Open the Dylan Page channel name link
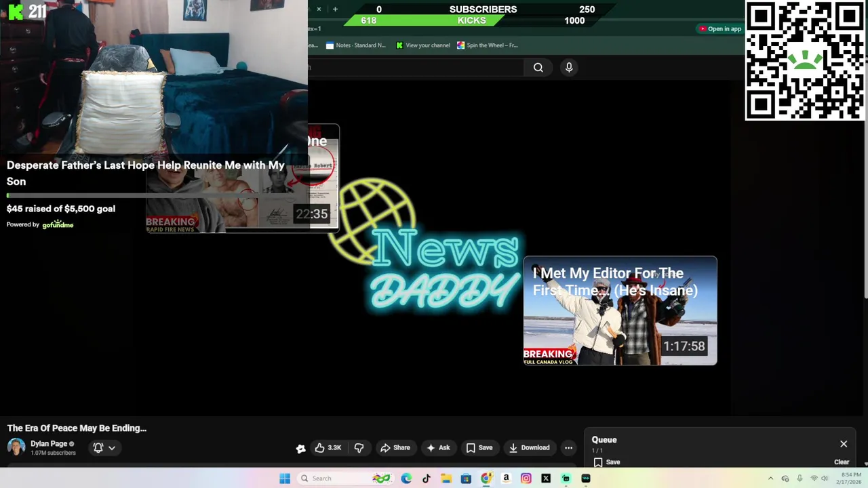 (49, 443)
